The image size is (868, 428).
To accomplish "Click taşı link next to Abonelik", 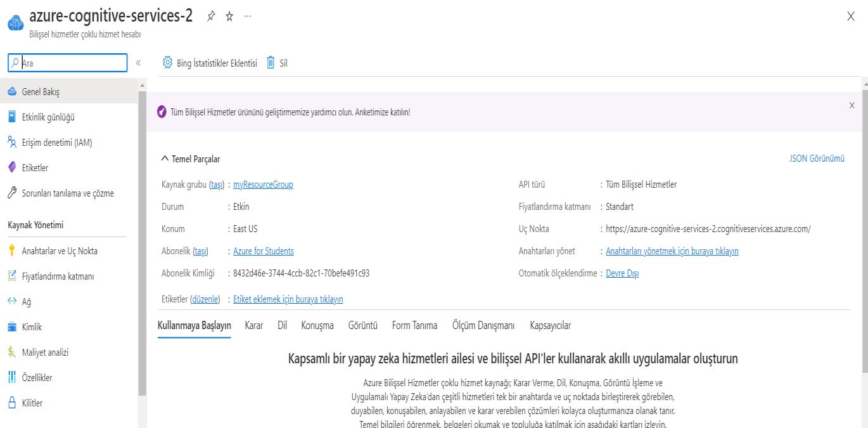I will pos(200,251).
